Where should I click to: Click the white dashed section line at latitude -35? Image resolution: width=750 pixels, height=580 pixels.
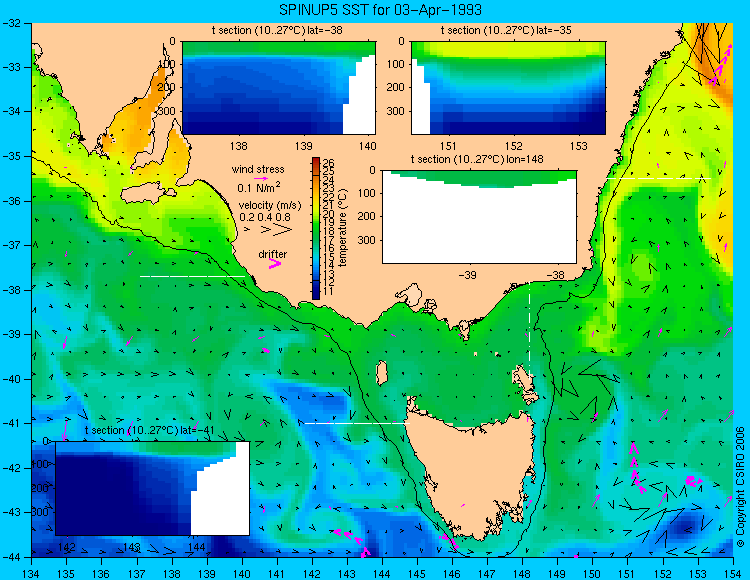click(659, 178)
